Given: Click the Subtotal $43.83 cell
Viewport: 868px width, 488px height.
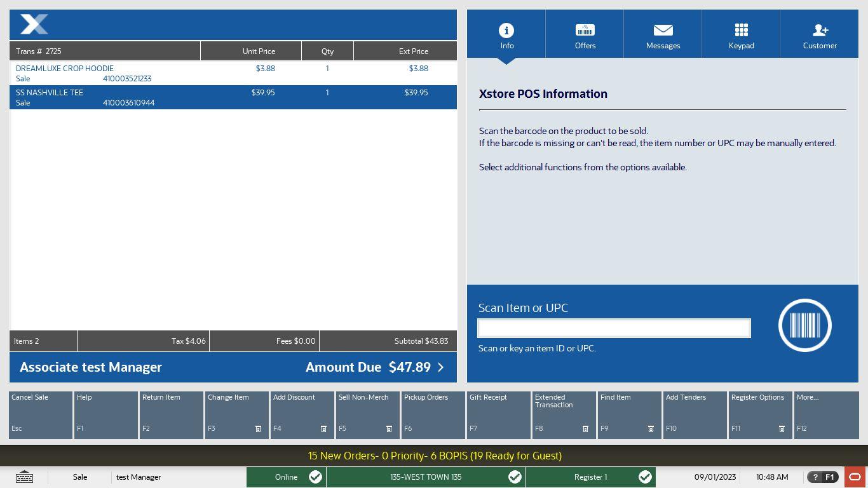Looking at the screenshot, I should (x=388, y=341).
